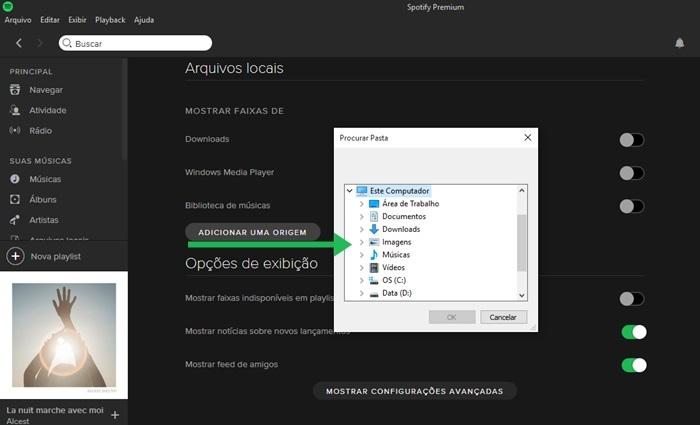Click the Rádio sidebar icon
Image resolution: width=700 pixels, height=425 pixels.
(x=15, y=130)
